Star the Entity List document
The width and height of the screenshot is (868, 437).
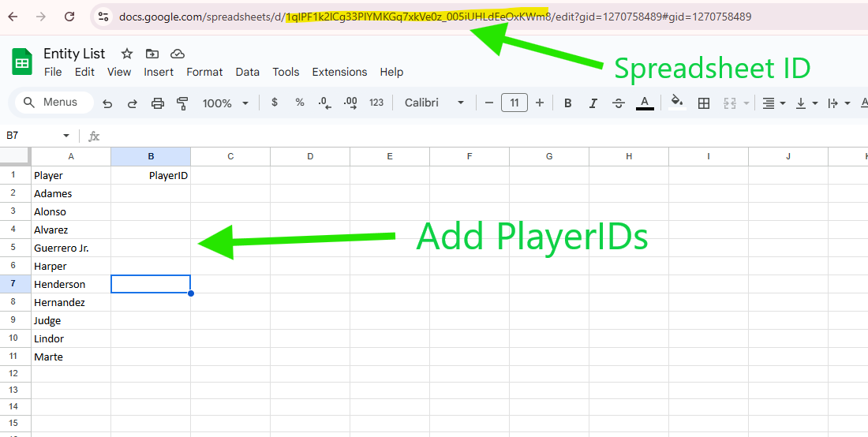click(x=127, y=54)
